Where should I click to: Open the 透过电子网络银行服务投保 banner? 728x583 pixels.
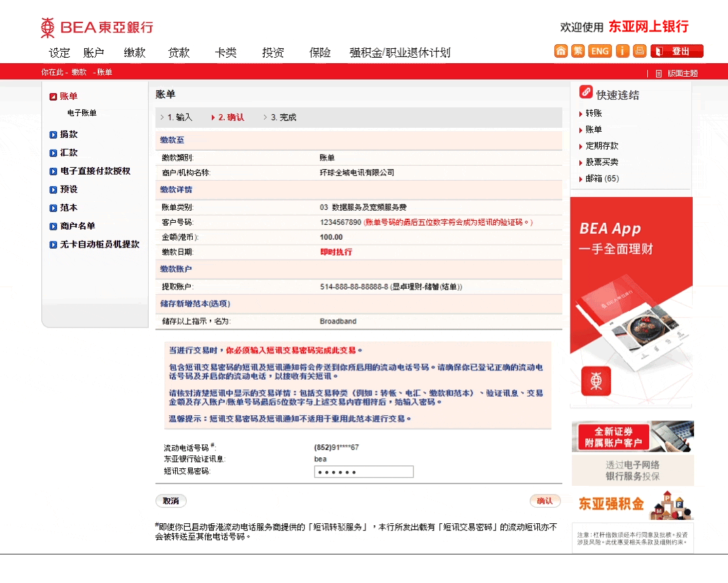633,470
